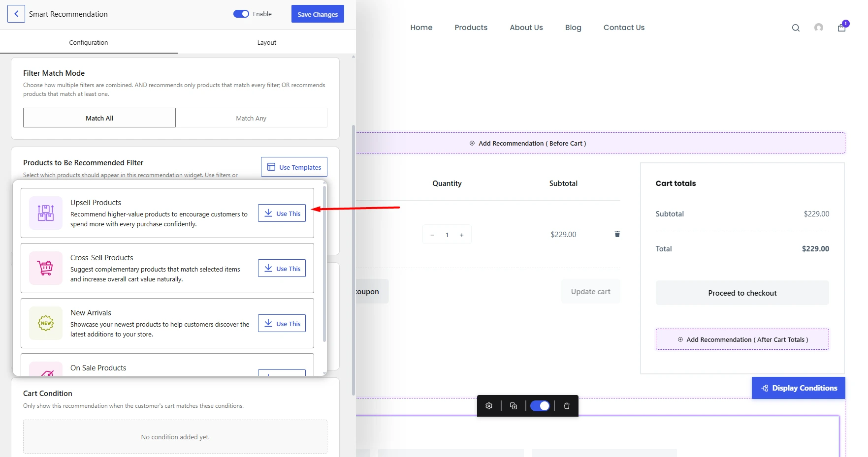Switch to the Configuration tab
Screen dimensions: 868x457
(89, 43)
